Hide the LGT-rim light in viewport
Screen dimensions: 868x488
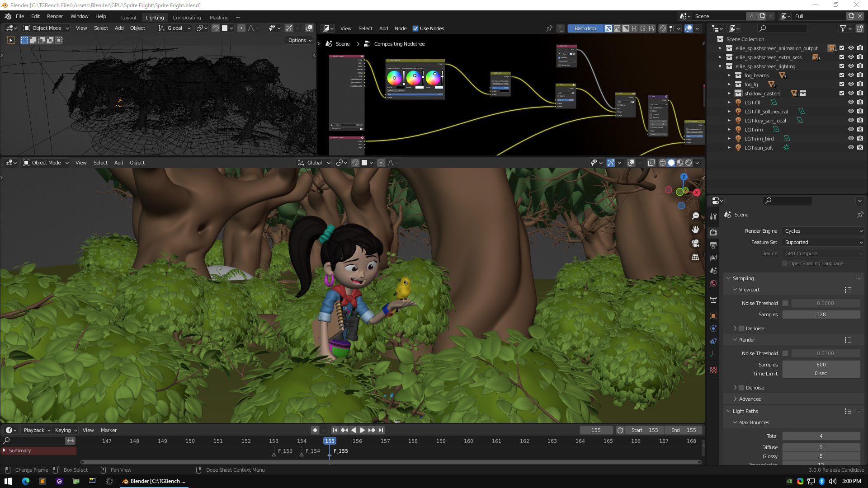[851, 130]
